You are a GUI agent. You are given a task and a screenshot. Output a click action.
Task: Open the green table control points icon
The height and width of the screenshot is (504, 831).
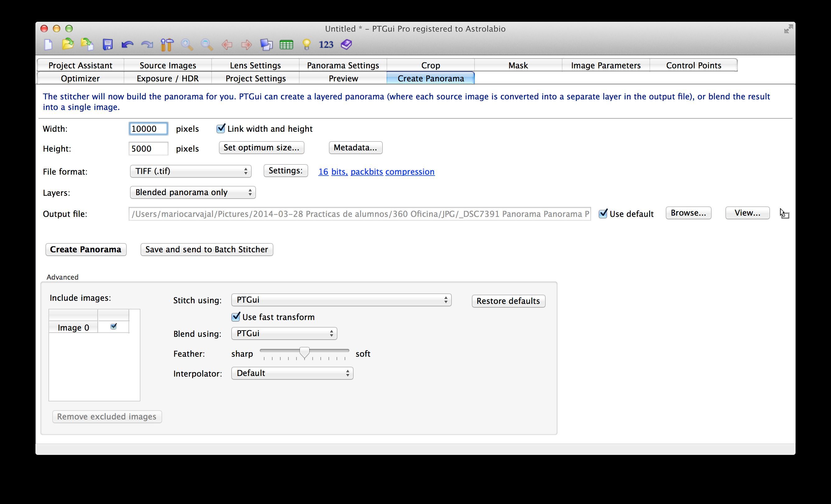286,44
